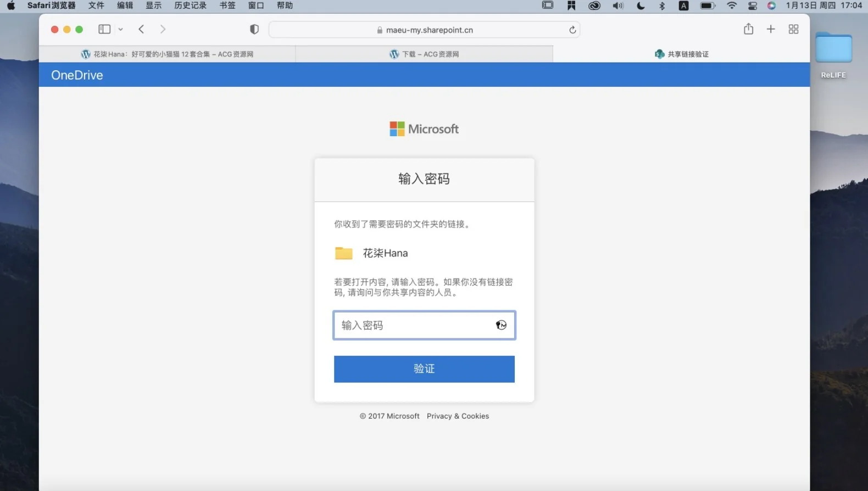Go forward with the forward arrow
The height and width of the screenshot is (491, 868).
(x=163, y=29)
